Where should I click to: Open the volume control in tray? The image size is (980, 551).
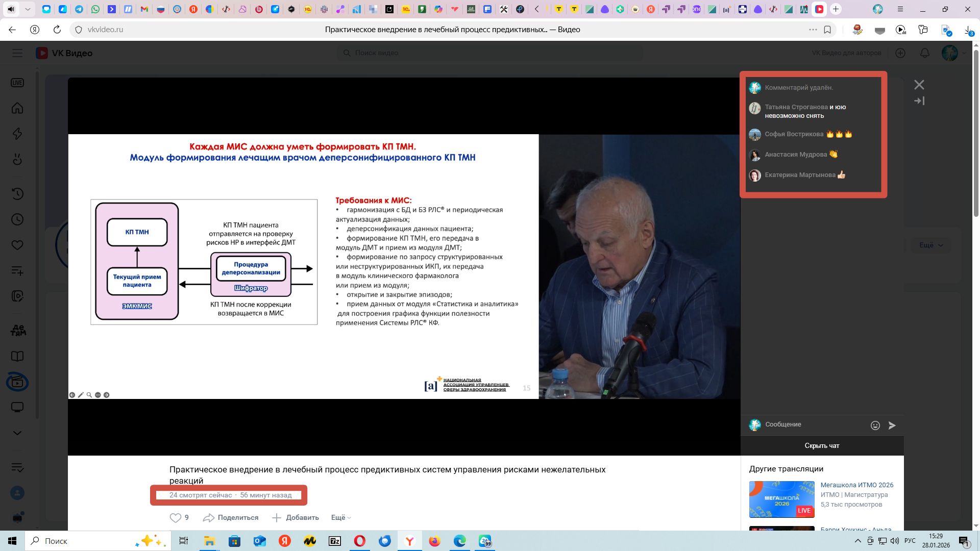[895, 541]
